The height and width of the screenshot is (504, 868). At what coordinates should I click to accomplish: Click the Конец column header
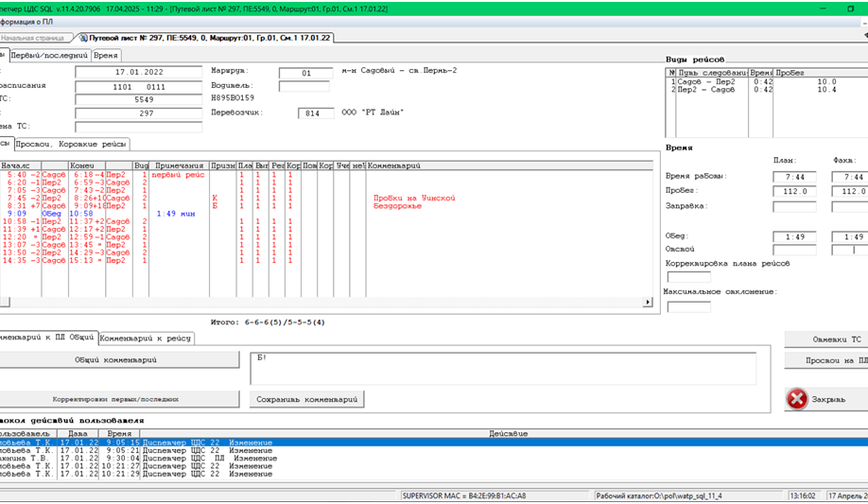click(x=87, y=165)
